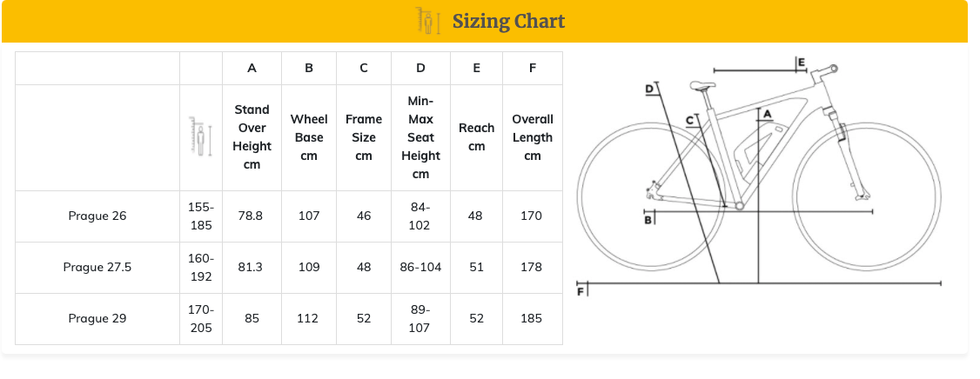The width and height of the screenshot is (980, 379).
Task: Click the Sizing Chart title text
Action: pyautogui.click(x=508, y=21)
